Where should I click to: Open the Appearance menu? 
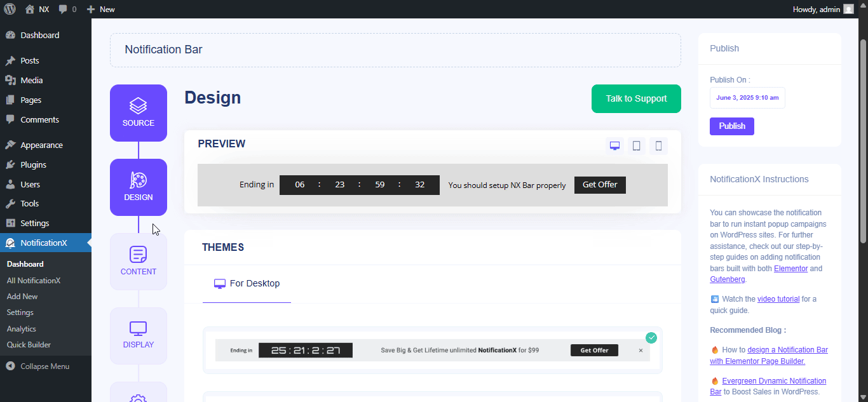(x=46, y=145)
